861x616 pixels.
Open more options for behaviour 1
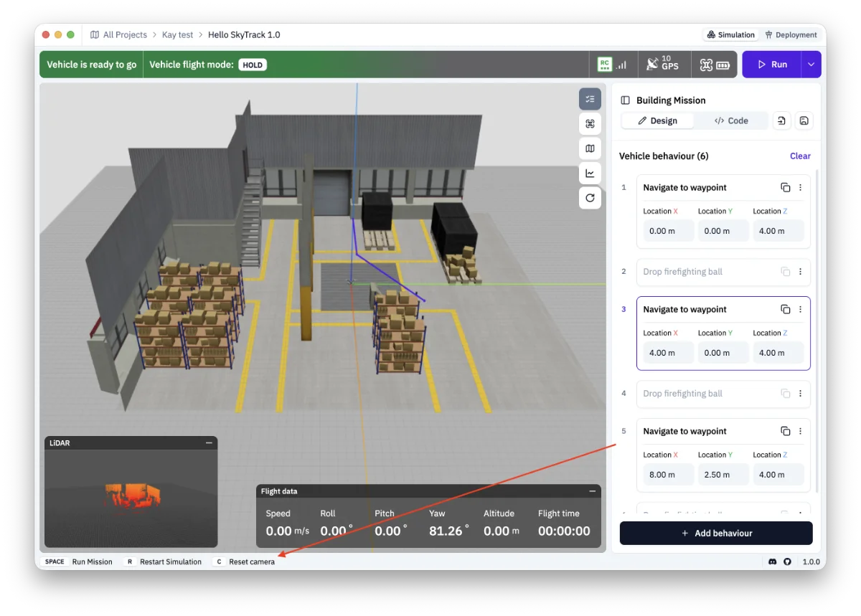pyautogui.click(x=800, y=188)
